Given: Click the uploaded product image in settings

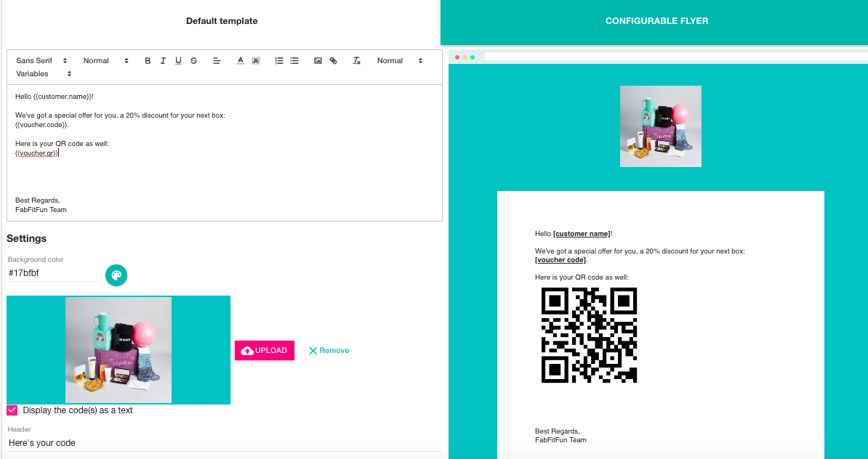Looking at the screenshot, I should click(118, 350).
